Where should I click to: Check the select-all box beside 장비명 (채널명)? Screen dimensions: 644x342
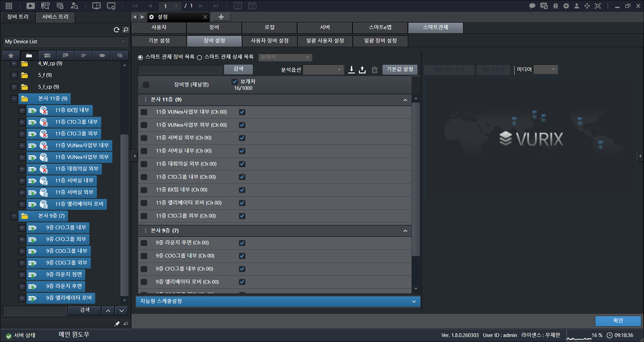point(146,85)
